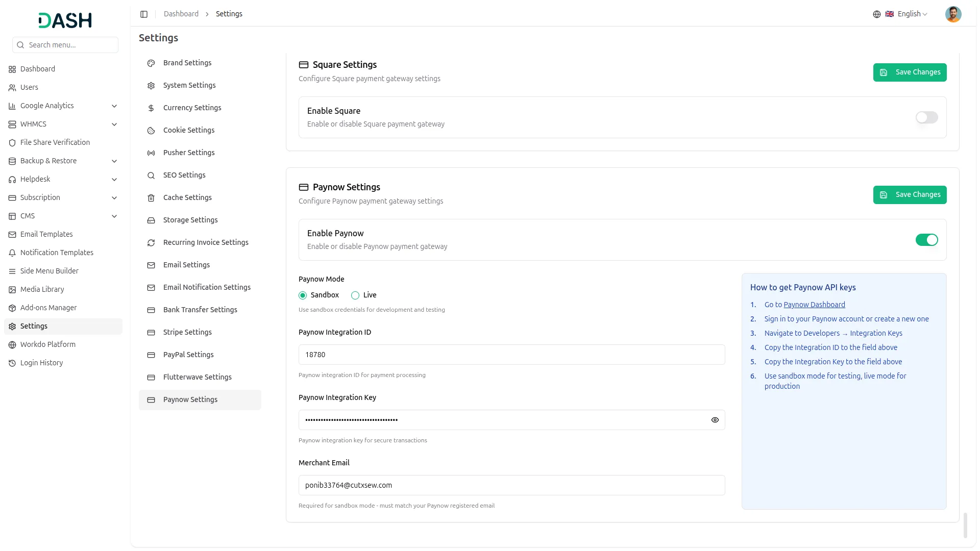Click the Add-ons Manager package icon
This screenshot has width=980, height=551.
pos(12,308)
